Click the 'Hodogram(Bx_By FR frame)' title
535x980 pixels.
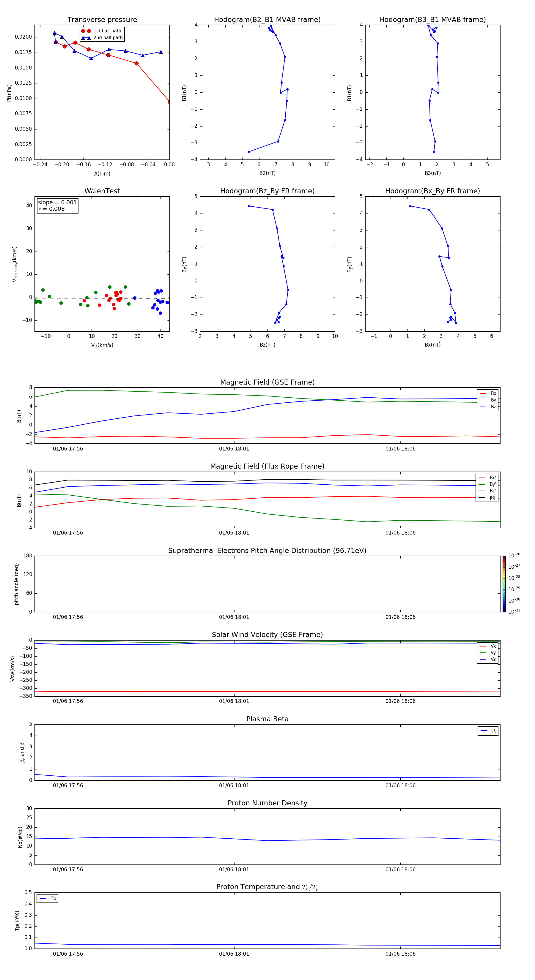432,191
